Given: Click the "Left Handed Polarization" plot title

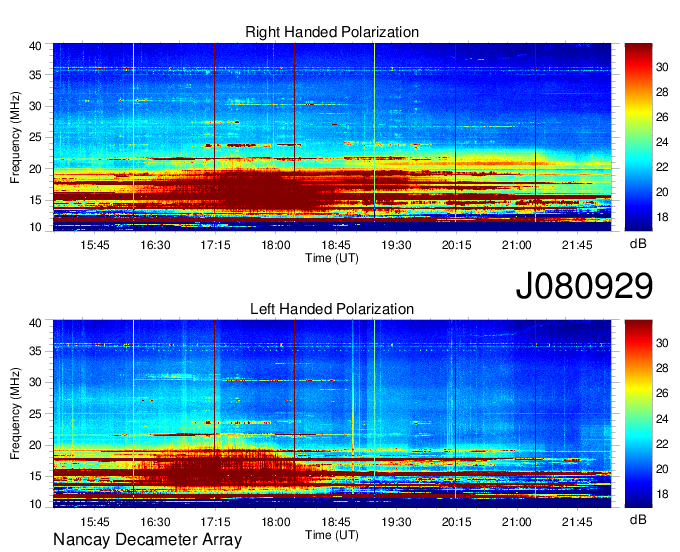Looking at the screenshot, I should click(332, 309).
